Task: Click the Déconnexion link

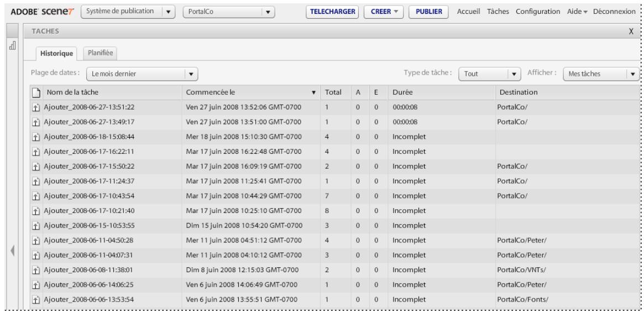Action: coord(614,12)
